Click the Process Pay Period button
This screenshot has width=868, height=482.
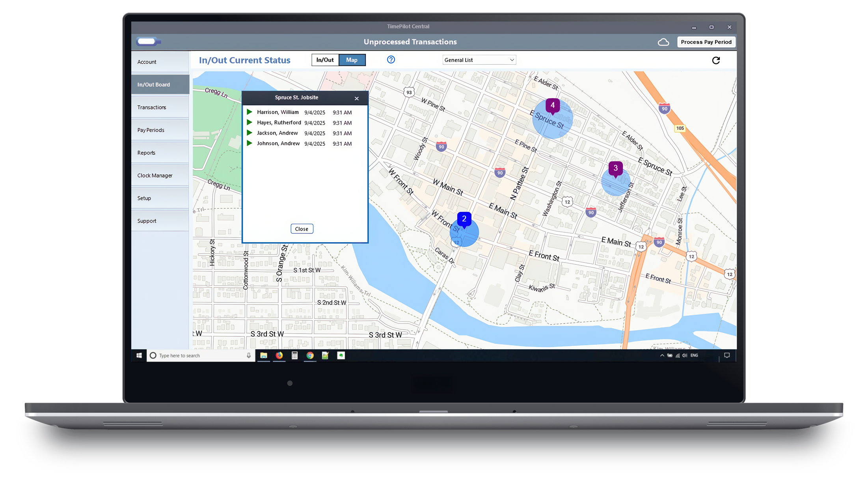[706, 42]
